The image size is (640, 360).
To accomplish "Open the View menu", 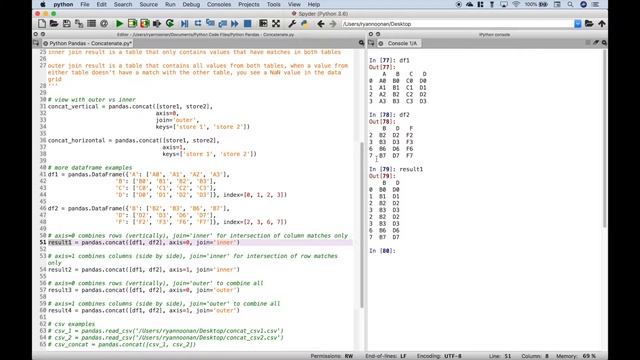I will 294,4.
